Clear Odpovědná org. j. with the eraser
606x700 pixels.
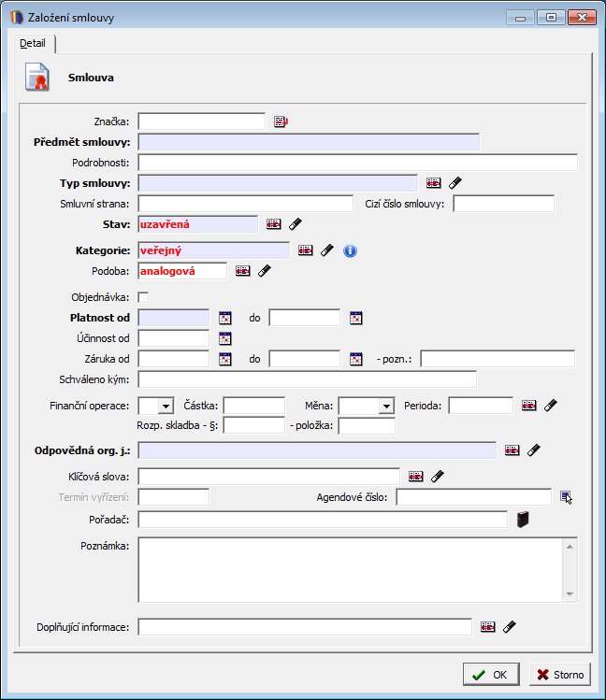(x=534, y=450)
